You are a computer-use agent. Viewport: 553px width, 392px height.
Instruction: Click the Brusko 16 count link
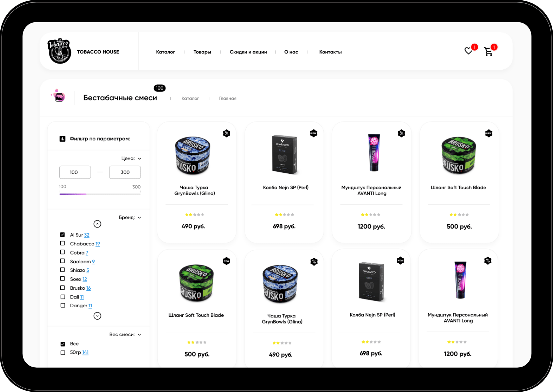coord(88,288)
